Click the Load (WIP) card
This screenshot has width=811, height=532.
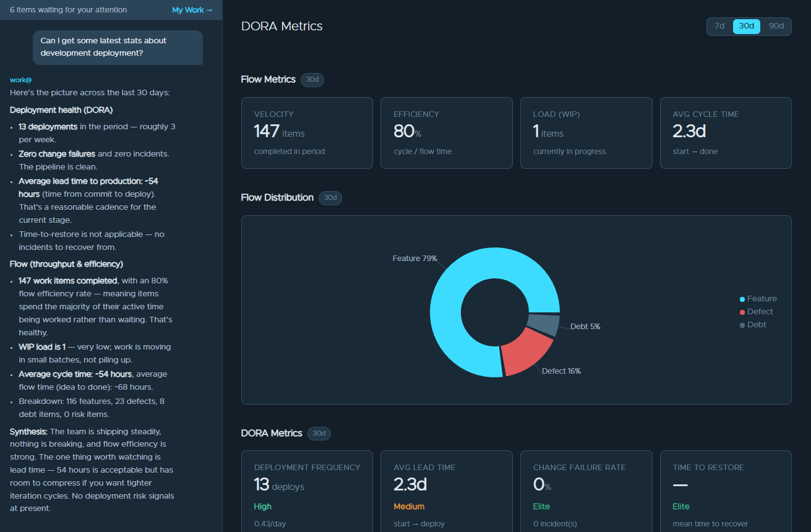(586, 133)
